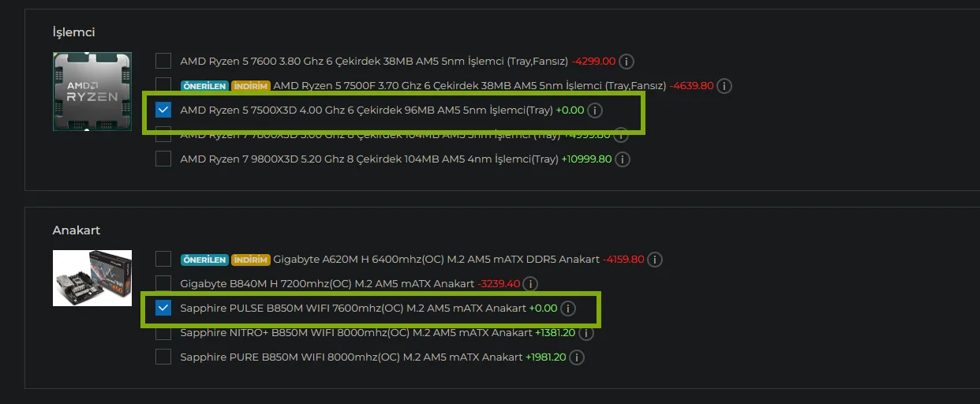The width and height of the screenshot is (980, 404).
Task: Show info for Sapphire PULSE B850M WIFI
Action: [x=568, y=309]
